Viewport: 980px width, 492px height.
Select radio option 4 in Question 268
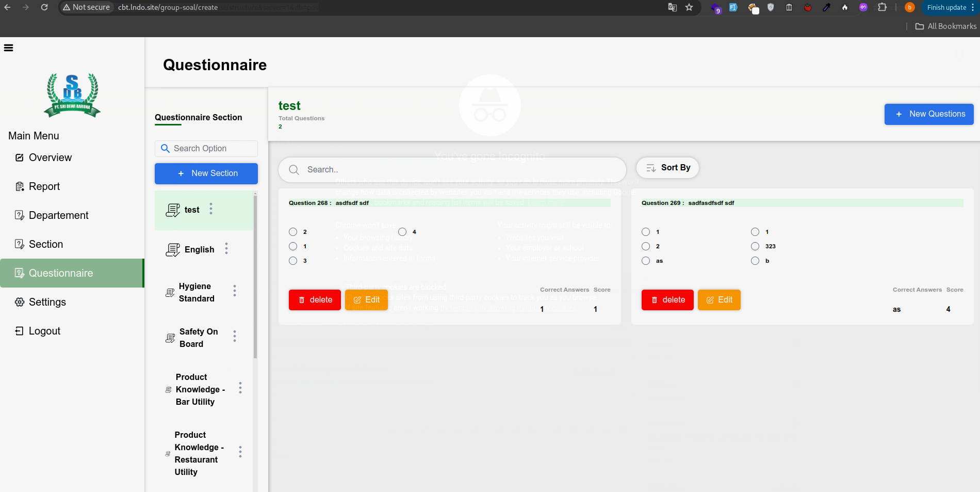402,232
